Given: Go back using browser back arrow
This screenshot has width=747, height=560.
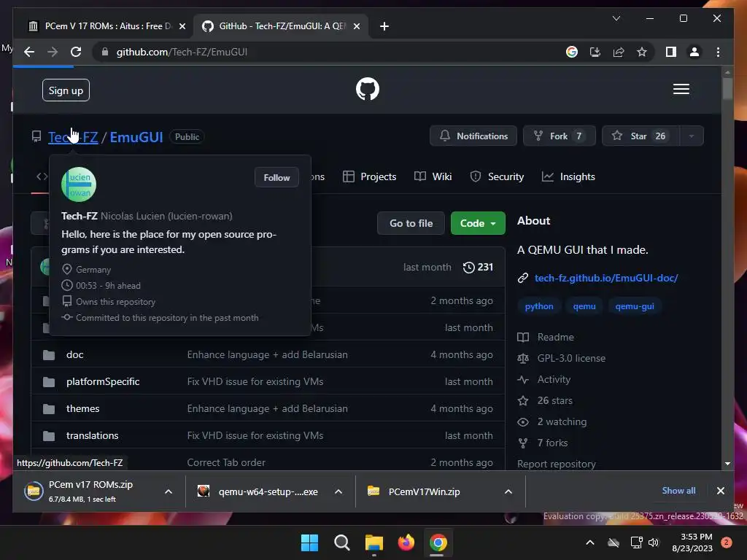Looking at the screenshot, I should coord(29,52).
